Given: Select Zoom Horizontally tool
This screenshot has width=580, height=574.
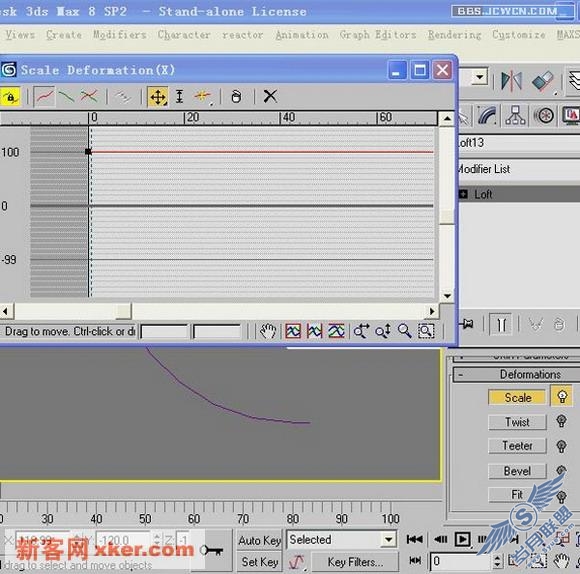Looking at the screenshot, I should tap(361, 331).
